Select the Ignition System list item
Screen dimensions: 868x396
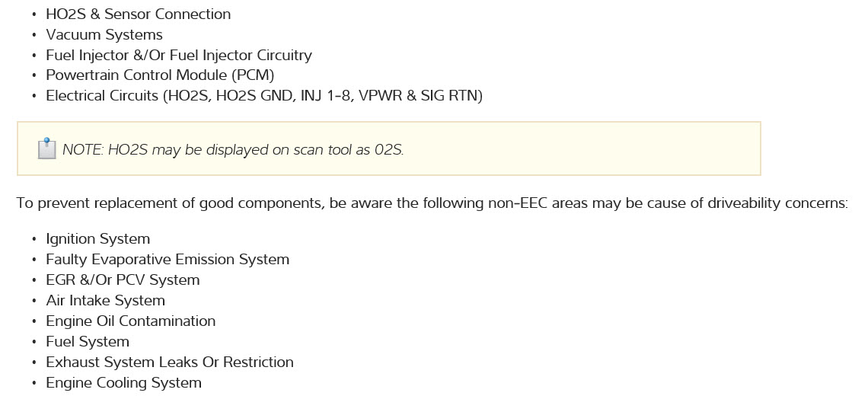(98, 239)
